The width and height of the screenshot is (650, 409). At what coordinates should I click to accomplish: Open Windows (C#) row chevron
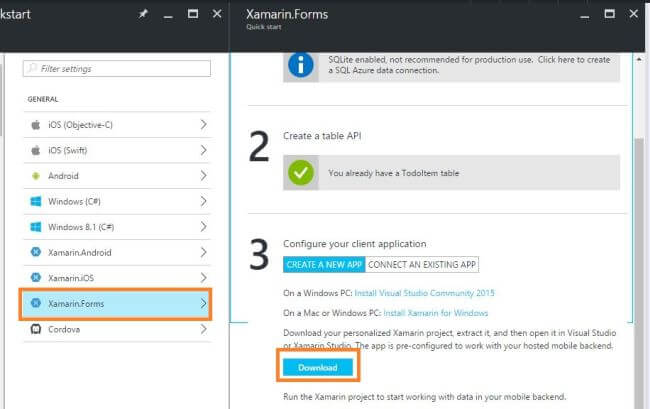pyautogui.click(x=203, y=201)
